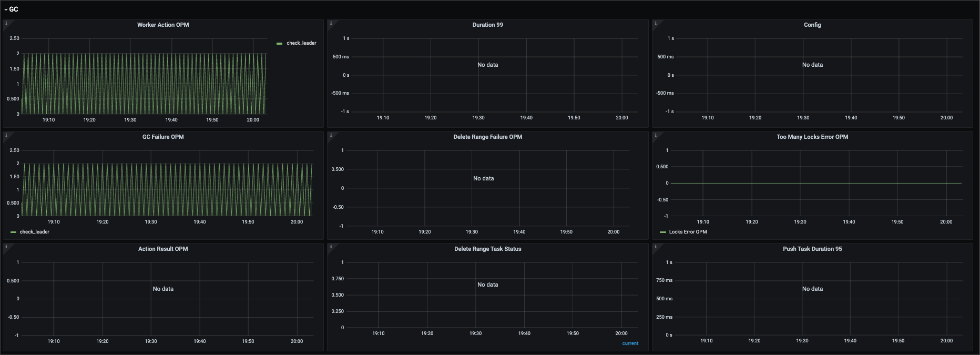Viewport: 980px width, 355px height.
Task: Click green color swatch beside GC Failure check_leader
Action: pyautogui.click(x=13, y=232)
